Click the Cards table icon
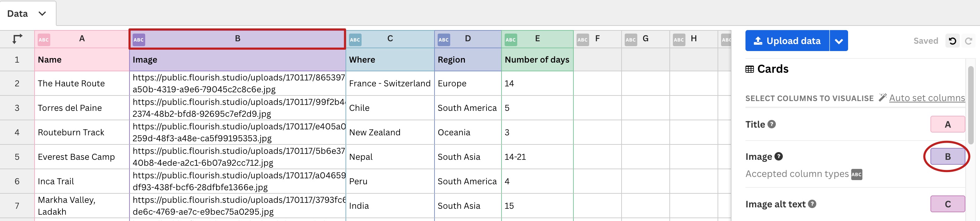980x221 pixels. coord(749,69)
